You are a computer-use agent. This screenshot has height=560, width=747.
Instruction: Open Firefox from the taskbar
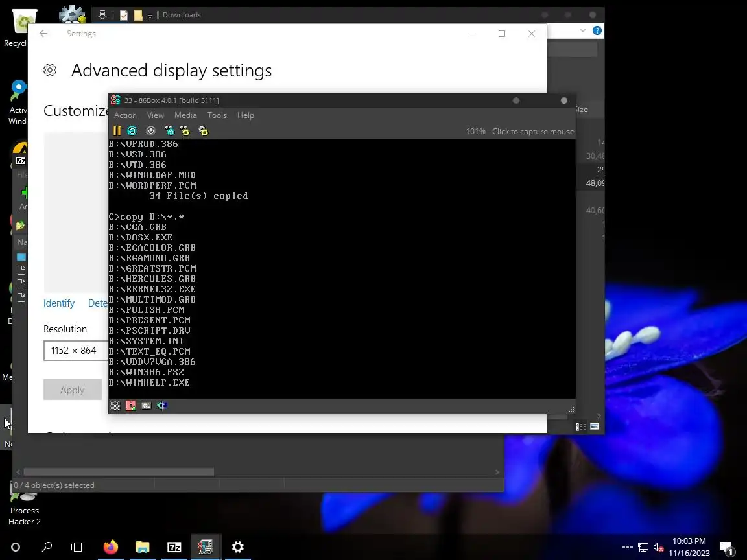[110, 547]
